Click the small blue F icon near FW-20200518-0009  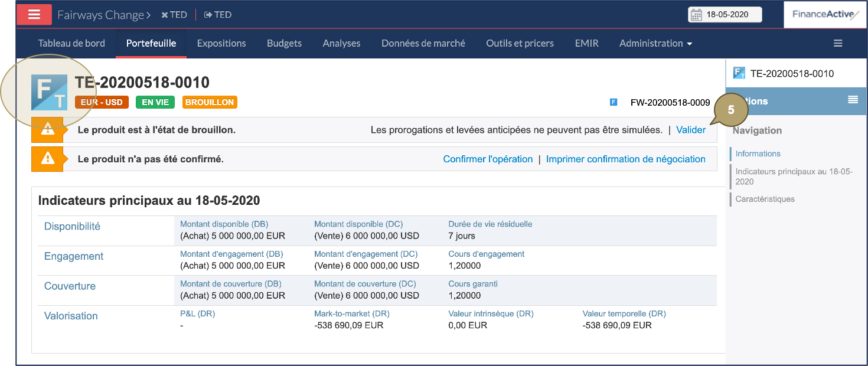pyautogui.click(x=614, y=102)
